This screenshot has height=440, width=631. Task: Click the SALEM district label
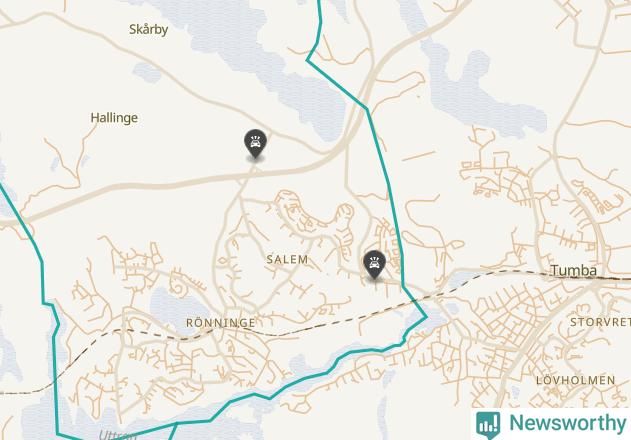click(287, 260)
